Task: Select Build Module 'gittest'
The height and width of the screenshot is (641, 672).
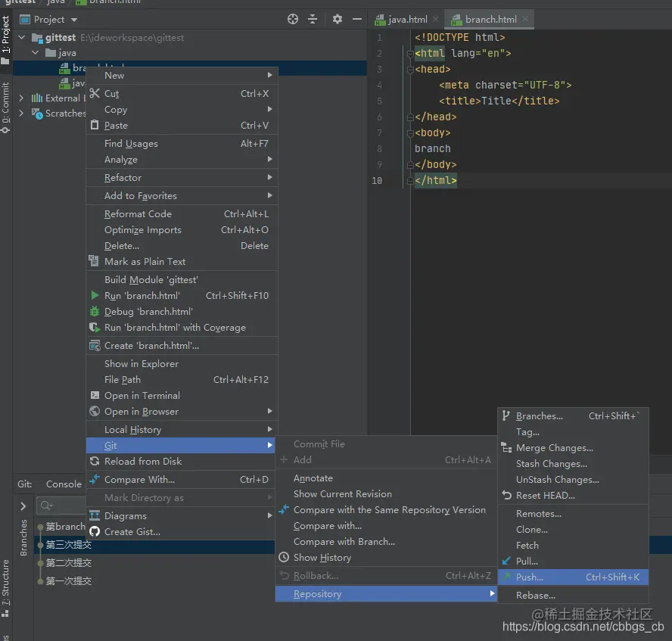Action: (x=182, y=280)
